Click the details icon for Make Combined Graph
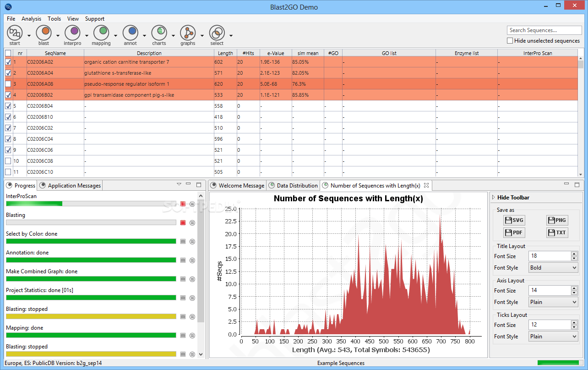Viewport: 588px width, 370px height. pos(192,279)
